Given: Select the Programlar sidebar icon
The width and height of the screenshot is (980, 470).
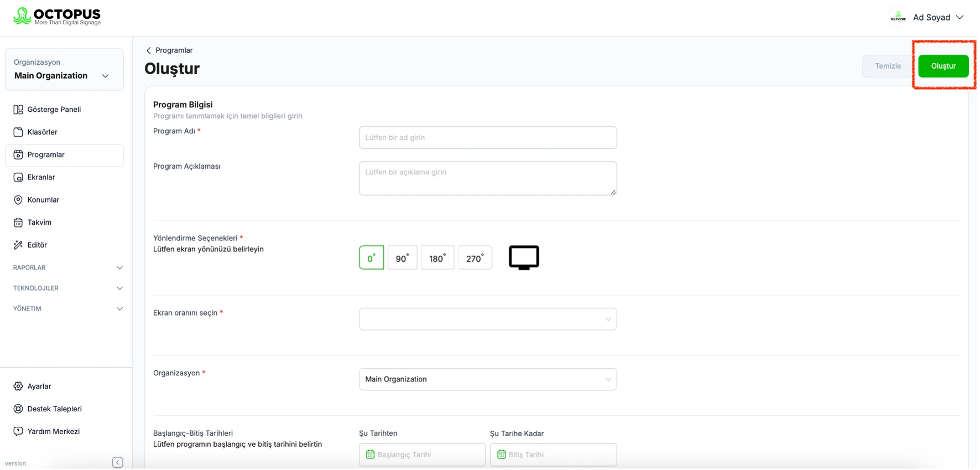Looking at the screenshot, I should click(18, 155).
